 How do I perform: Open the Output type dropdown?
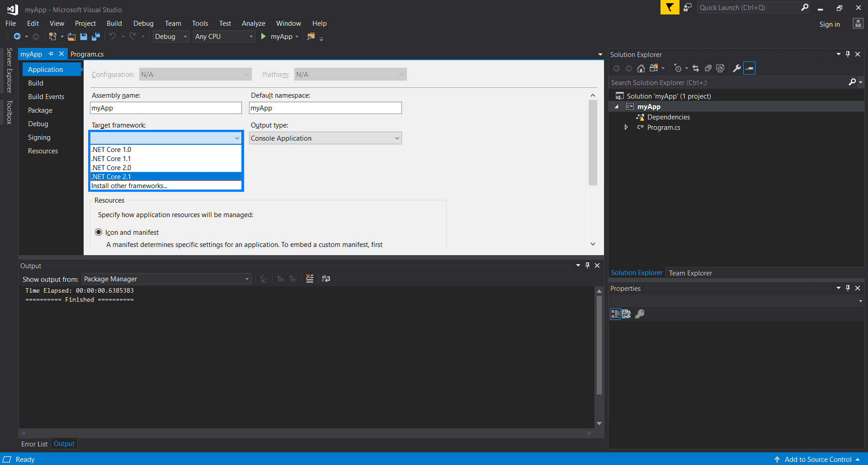pyautogui.click(x=325, y=138)
